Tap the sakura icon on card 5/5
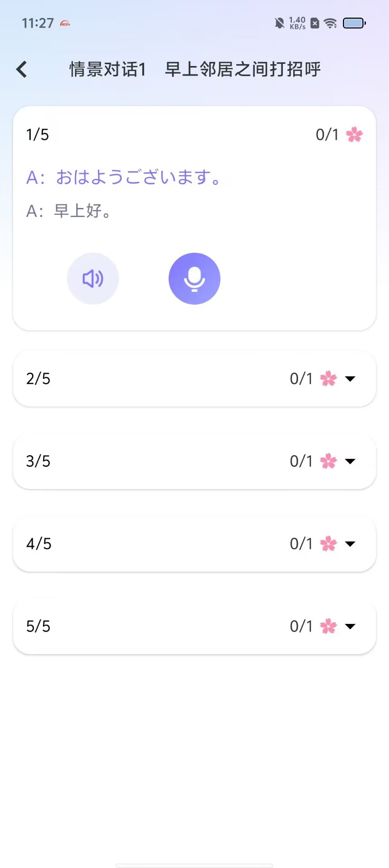This screenshot has width=389, height=868. tap(328, 626)
